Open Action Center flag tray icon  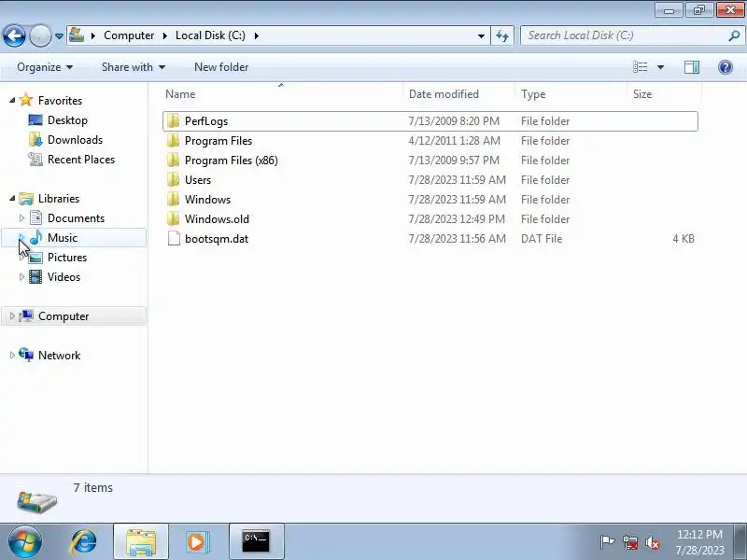[x=607, y=542]
